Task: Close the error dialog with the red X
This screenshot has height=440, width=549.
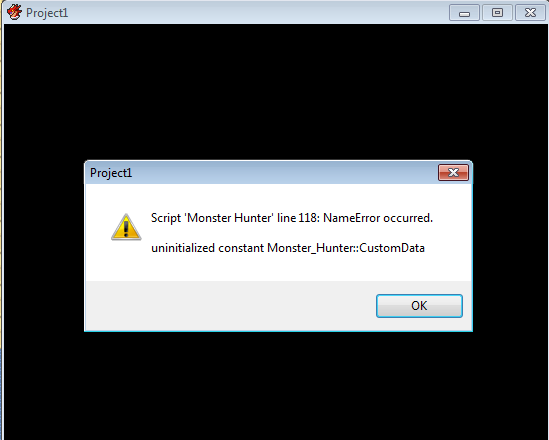Action: tap(453, 173)
